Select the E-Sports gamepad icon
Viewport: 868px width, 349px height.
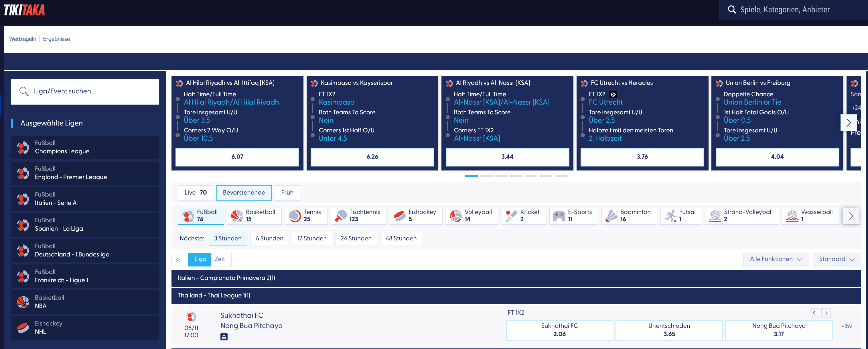click(559, 216)
